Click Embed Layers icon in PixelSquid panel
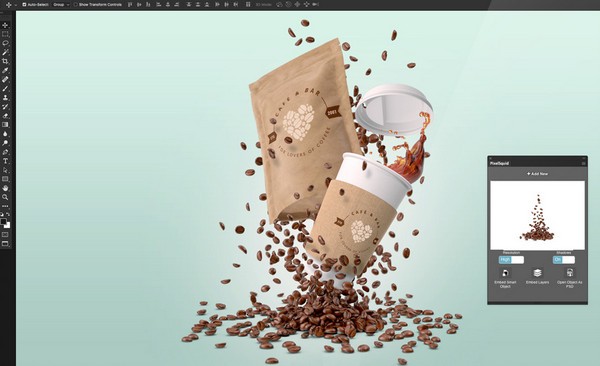This screenshot has height=366, width=600. (x=538, y=273)
